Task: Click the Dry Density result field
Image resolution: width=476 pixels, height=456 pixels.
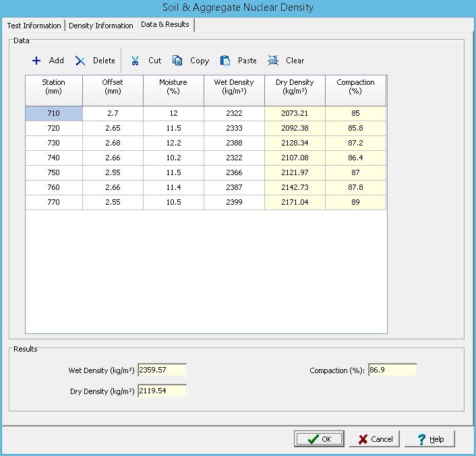Action: click(x=162, y=391)
